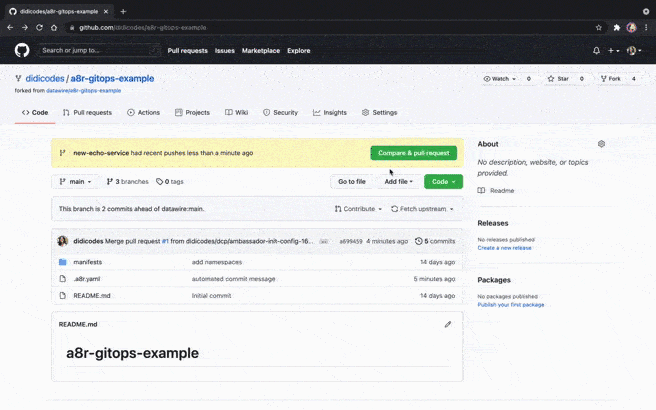This screenshot has width=656, height=410.
Task: Expand the Fetch upstream dropdown
Action: pos(423,209)
